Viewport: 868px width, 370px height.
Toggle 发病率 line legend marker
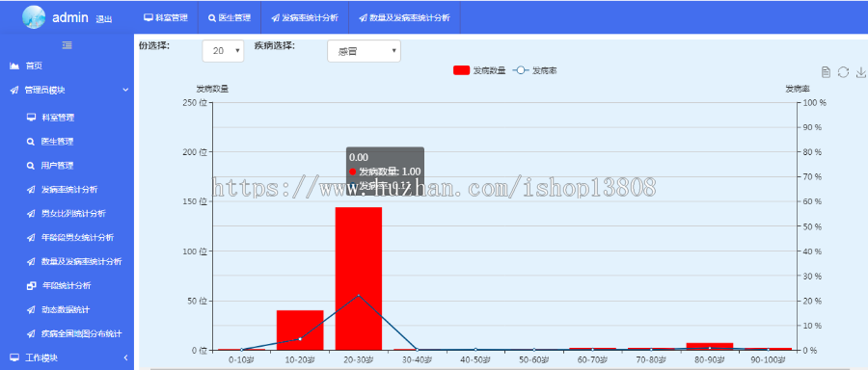pyautogui.click(x=521, y=70)
